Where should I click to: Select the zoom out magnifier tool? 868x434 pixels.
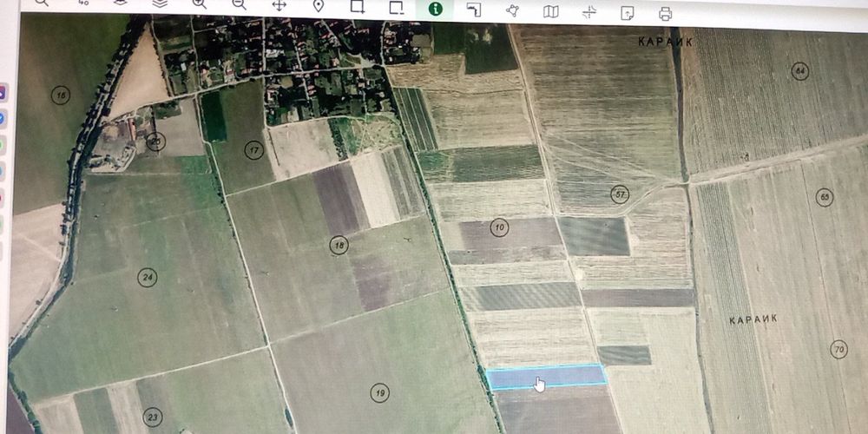pos(240,4)
